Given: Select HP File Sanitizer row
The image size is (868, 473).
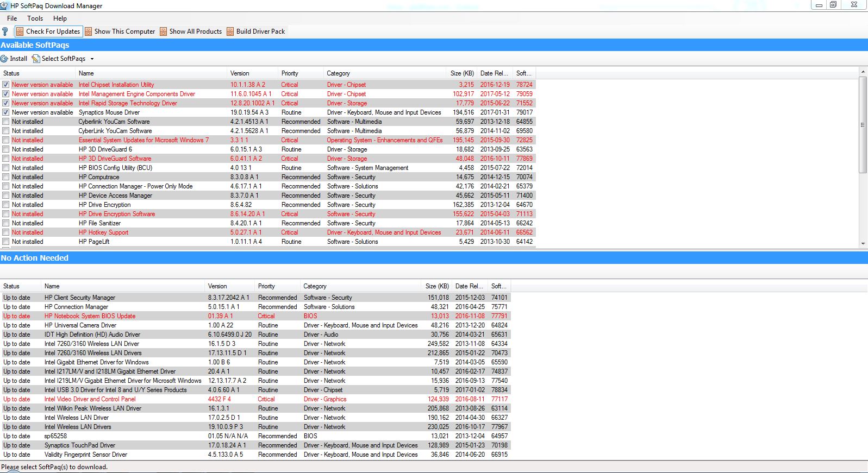Looking at the screenshot, I should point(268,223).
